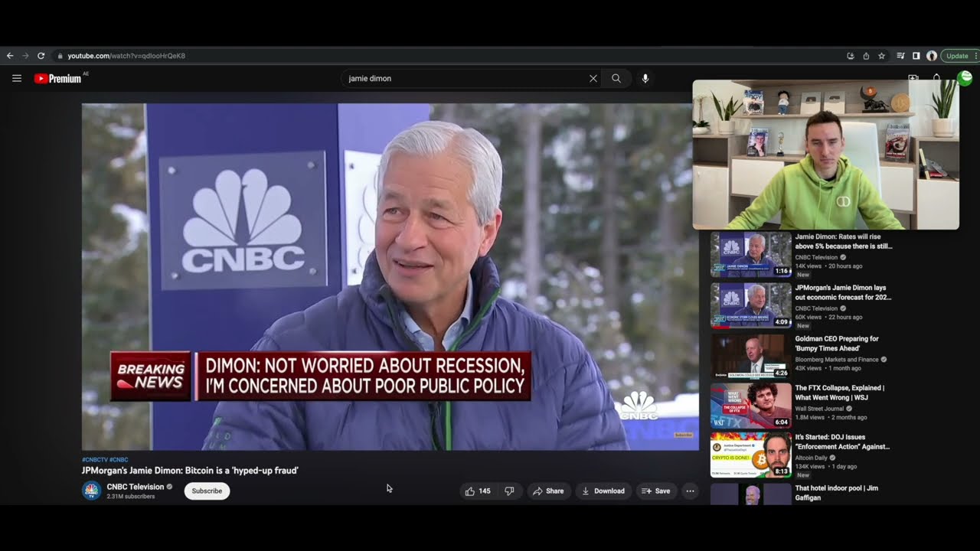
Task: Click the search magnifier button
Action: click(x=616, y=78)
